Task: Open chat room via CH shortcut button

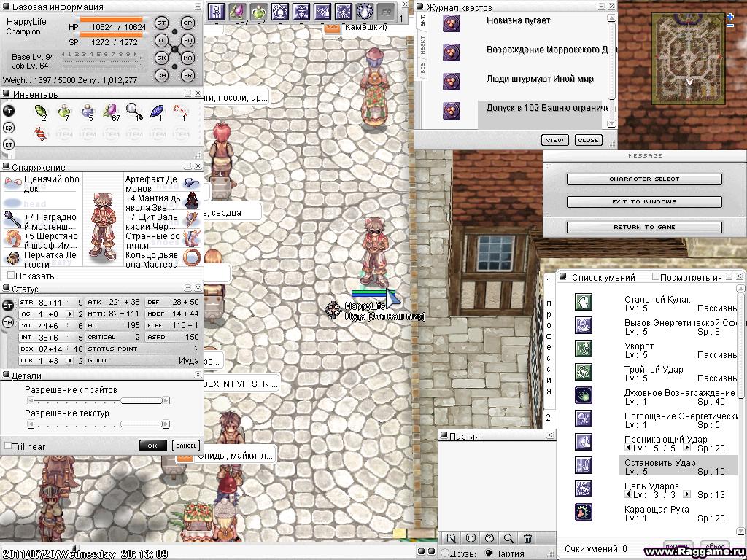Action: [x=161, y=75]
